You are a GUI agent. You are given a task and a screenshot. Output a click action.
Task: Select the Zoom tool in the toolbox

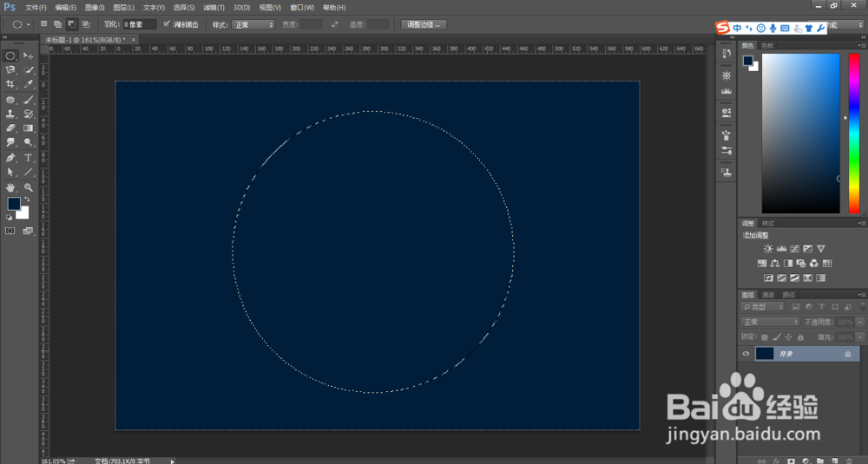click(29, 188)
